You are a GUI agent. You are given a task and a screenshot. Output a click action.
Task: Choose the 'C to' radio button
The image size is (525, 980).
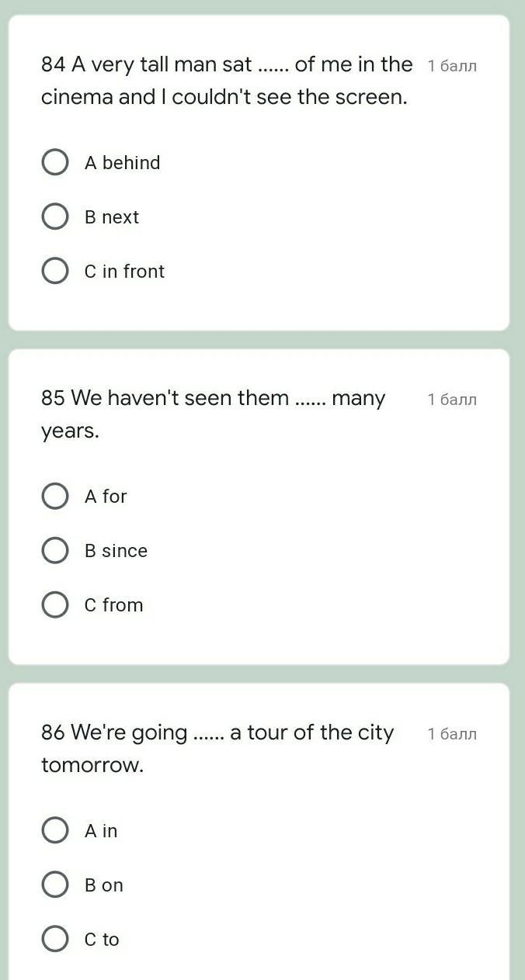point(54,939)
